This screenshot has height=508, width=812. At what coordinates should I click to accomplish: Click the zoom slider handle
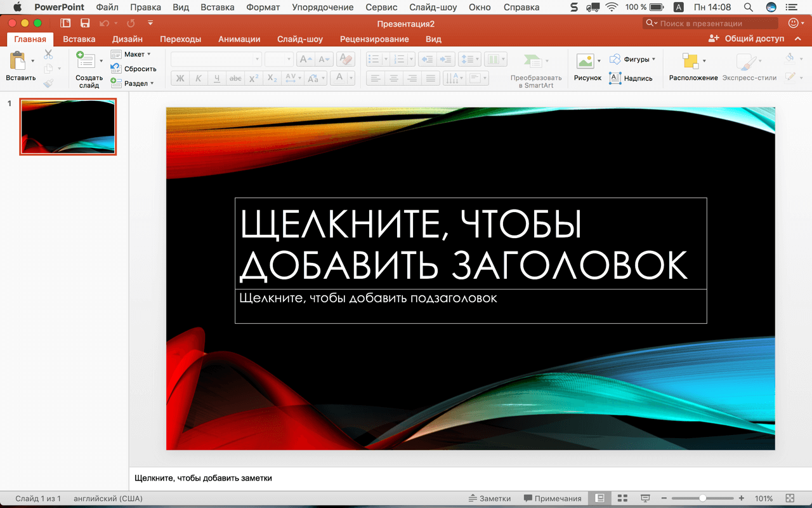coord(703,498)
